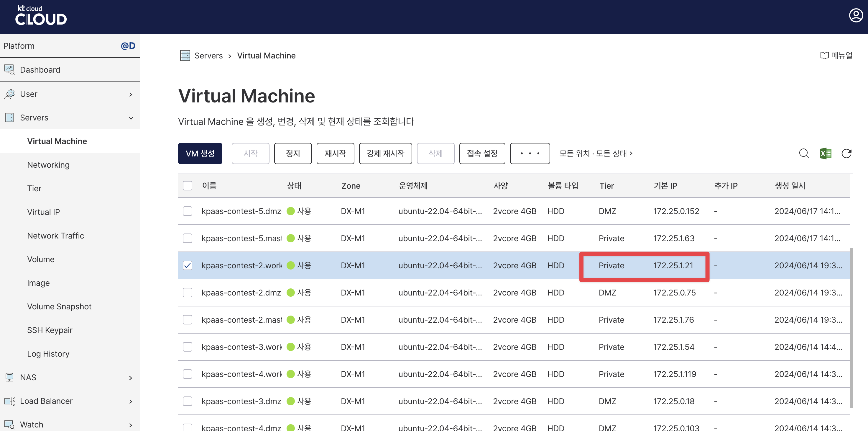Check the kpaas-contest-5.dmz row checkbox
The image size is (868, 431).
click(x=187, y=211)
